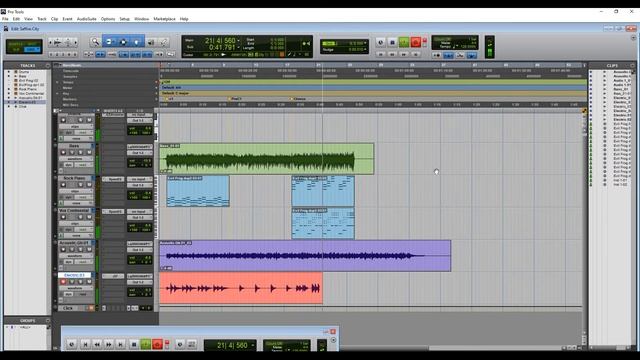Select the Zoomer tool magnifier

click(95, 42)
